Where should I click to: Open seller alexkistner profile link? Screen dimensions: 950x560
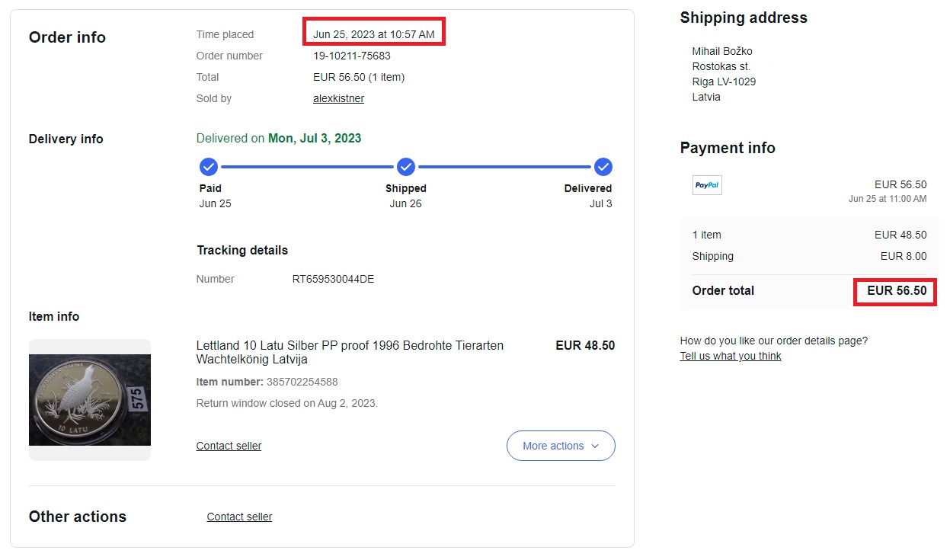338,98
